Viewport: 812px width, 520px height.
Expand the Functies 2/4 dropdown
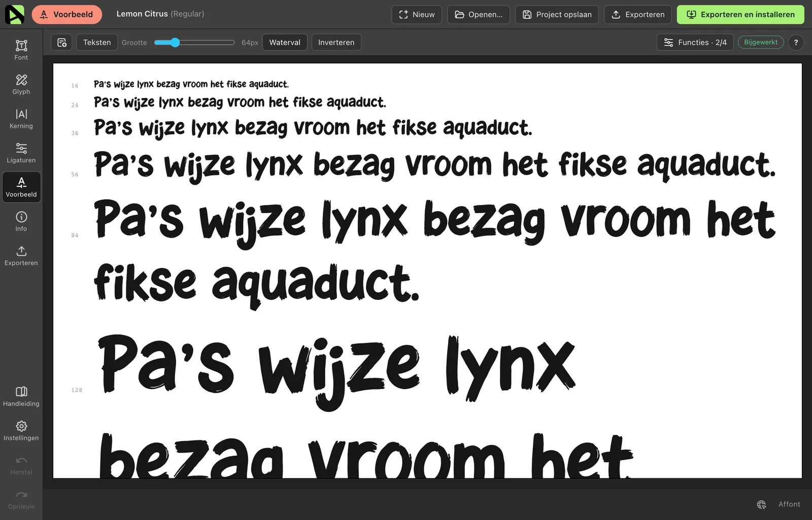695,43
